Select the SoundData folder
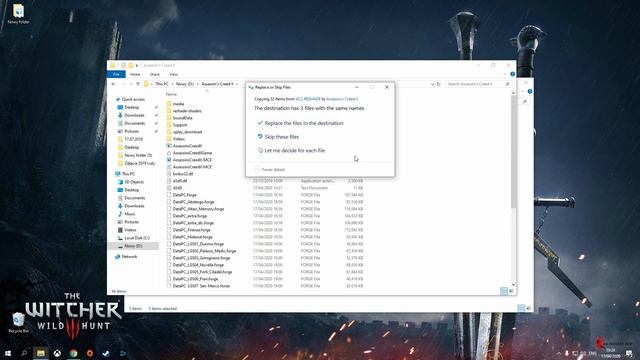The width and height of the screenshot is (640, 360). (179, 118)
